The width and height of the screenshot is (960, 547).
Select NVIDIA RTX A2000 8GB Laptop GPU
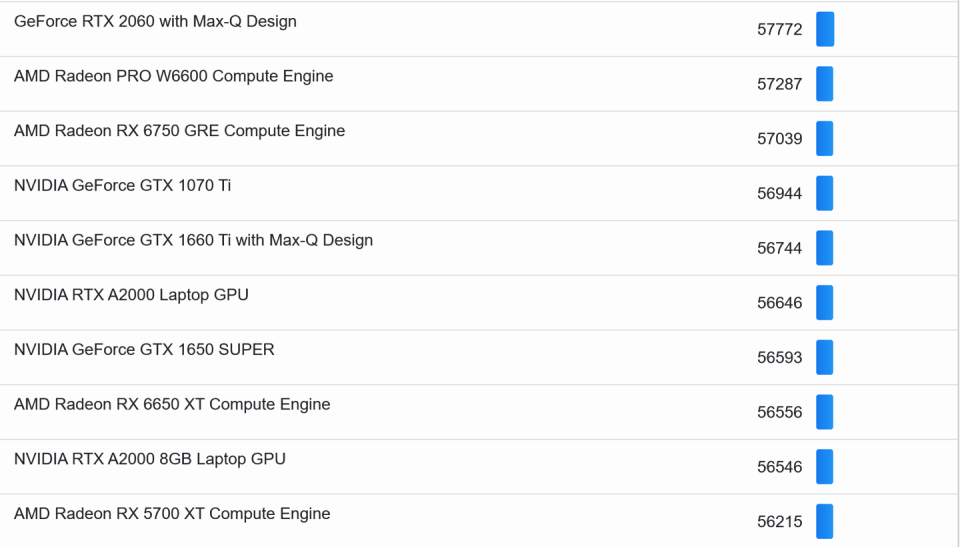point(149,459)
